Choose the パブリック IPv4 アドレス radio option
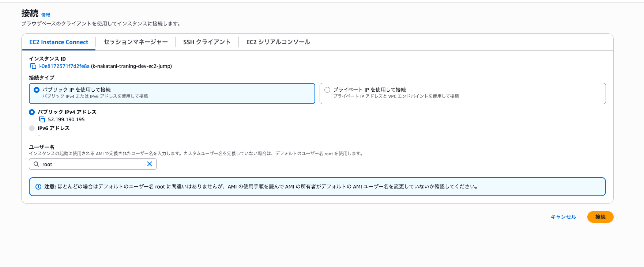Screen dimensions: 644x267 32,112
